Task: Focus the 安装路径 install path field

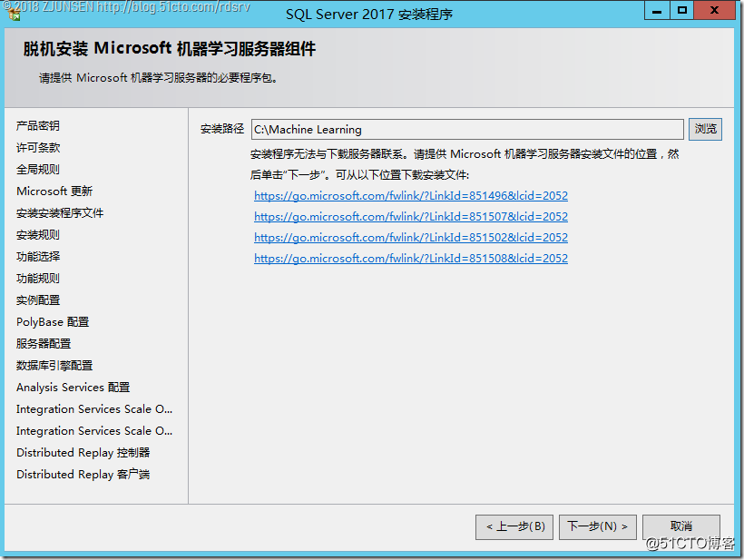Action: coord(467,129)
